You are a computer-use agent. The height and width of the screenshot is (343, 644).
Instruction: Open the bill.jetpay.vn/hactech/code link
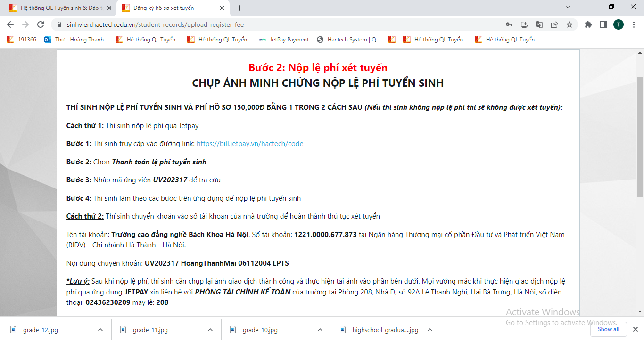[250, 144]
